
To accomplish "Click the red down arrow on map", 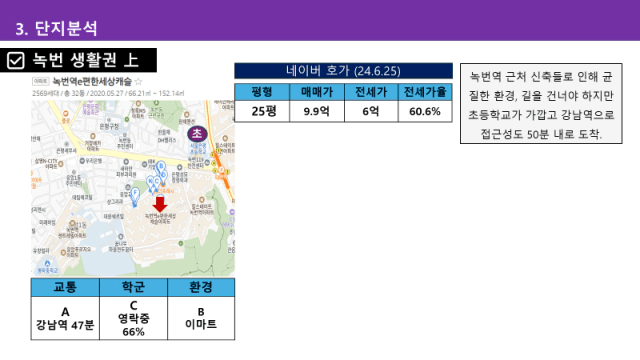I will click(160, 204).
